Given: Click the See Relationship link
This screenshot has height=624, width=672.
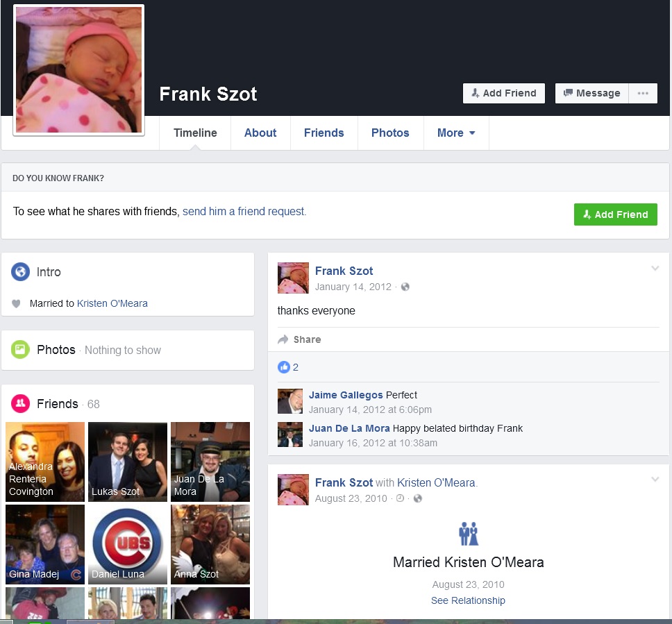Looking at the screenshot, I should point(468,600).
